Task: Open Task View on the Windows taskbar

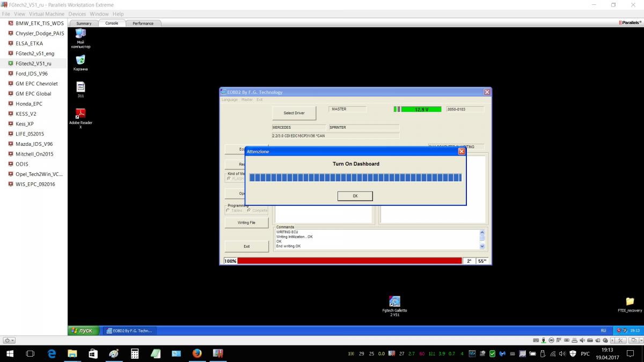Action: [31, 353]
